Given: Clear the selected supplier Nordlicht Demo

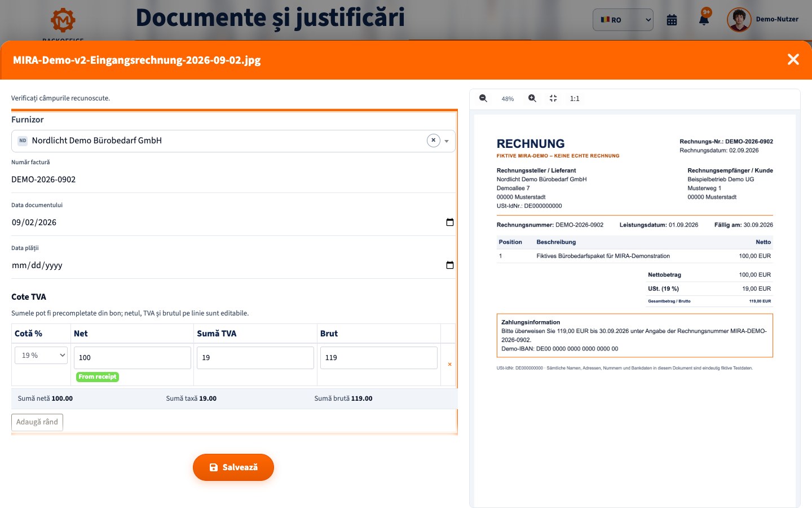Looking at the screenshot, I should (x=433, y=141).
